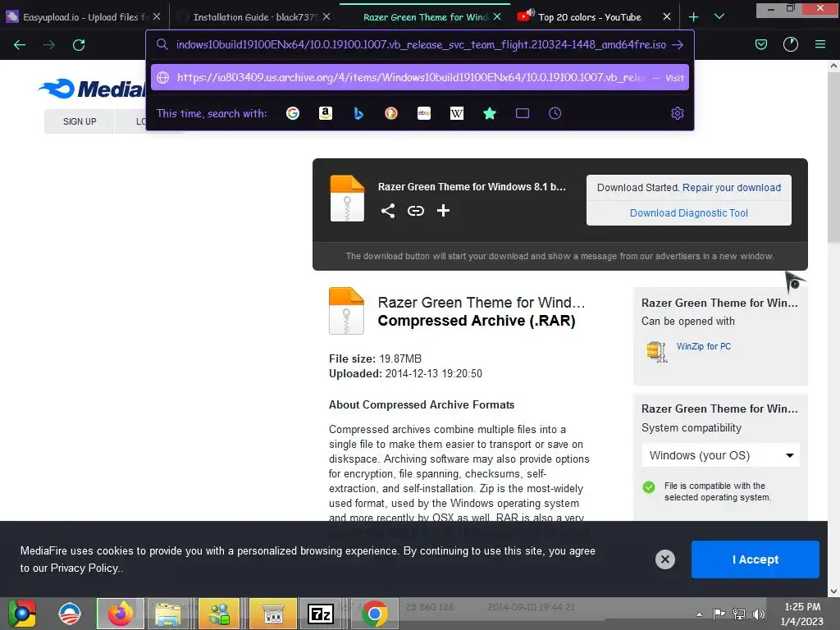This screenshot has width=840, height=630.
Task: Show hidden tray icons arrow
Action: (699, 614)
